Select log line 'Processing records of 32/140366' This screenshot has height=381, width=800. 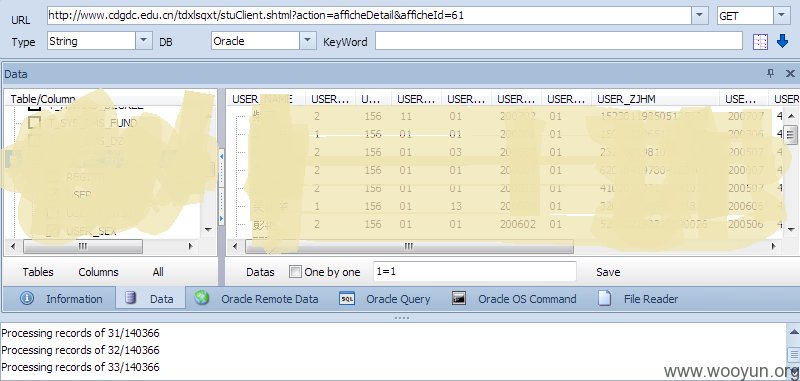(81, 350)
